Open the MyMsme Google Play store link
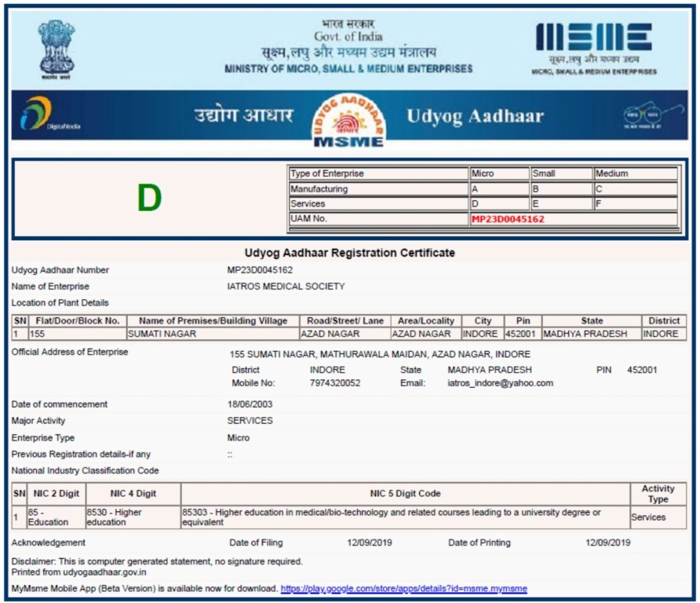This screenshot has width=700, height=603. click(403, 588)
